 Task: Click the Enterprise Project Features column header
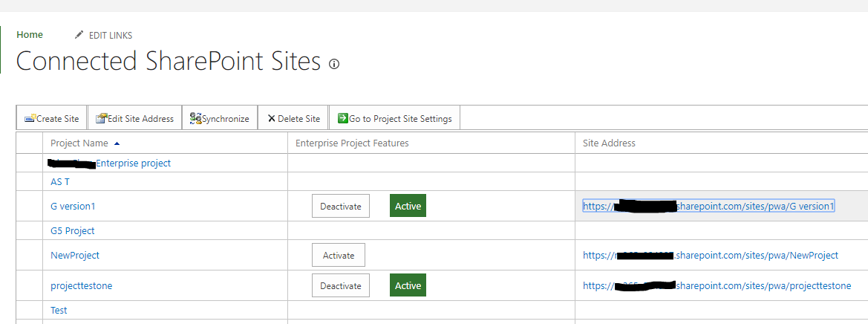pos(352,143)
